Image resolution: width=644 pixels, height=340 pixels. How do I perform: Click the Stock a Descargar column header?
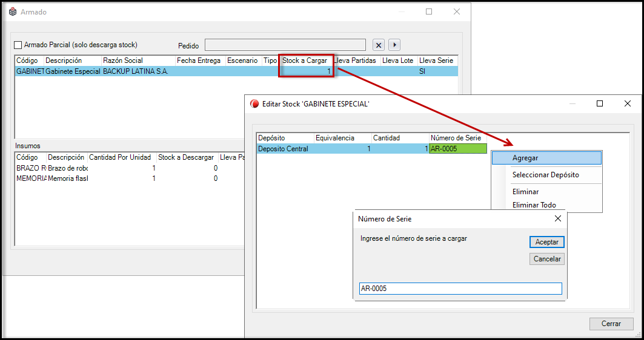187,157
